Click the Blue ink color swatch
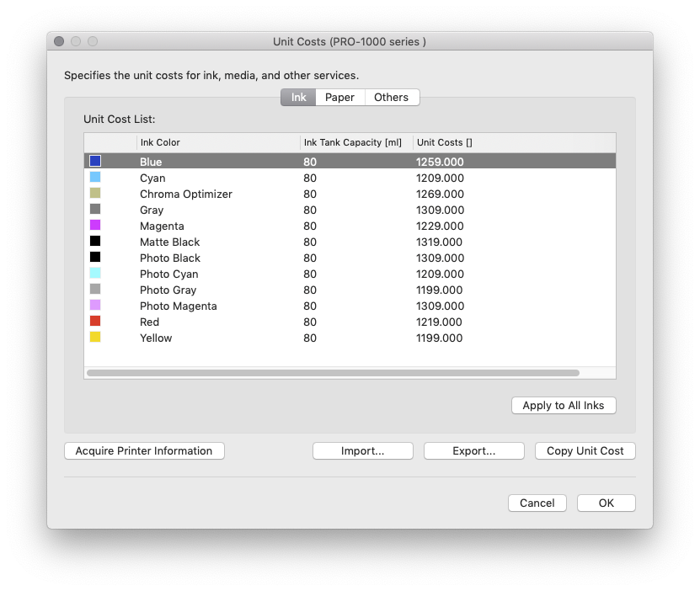Screen dimensions: 700x591 (x=95, y=162)
